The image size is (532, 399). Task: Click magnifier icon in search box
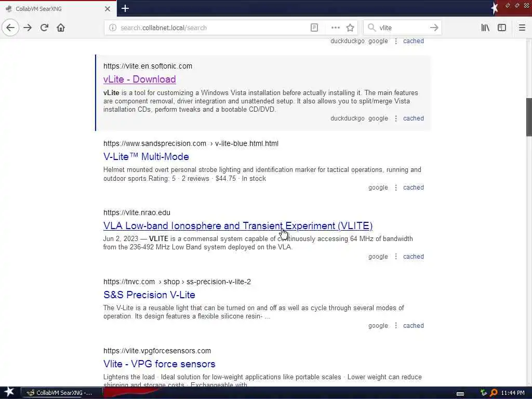tap(371, 28)
